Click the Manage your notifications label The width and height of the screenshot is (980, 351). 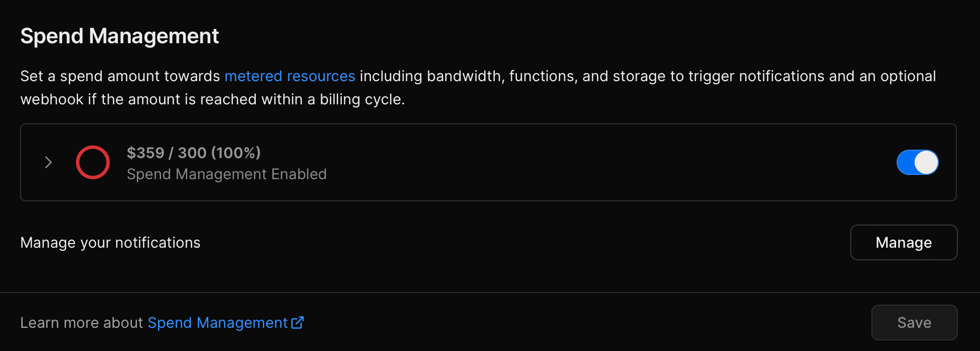click(110, 242)
